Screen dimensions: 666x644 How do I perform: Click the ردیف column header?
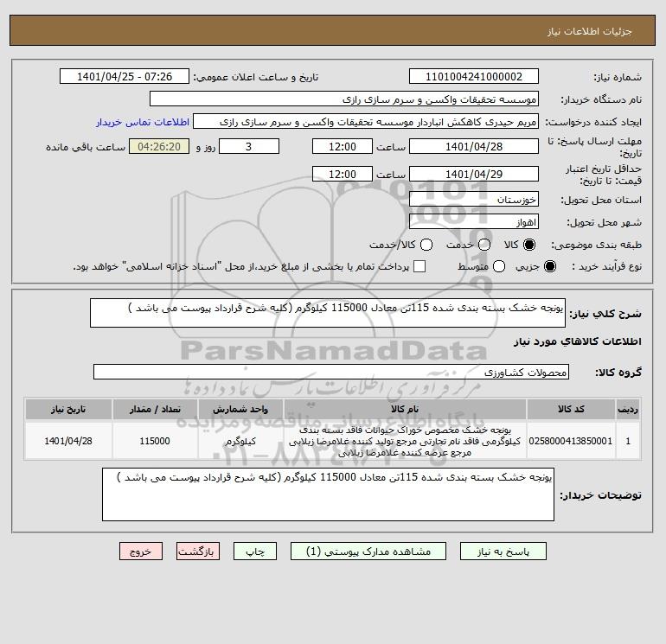628,409
